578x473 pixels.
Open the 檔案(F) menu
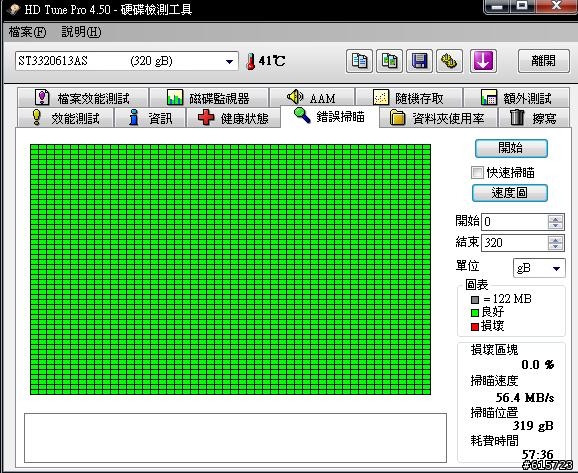[x=27, y=32]
